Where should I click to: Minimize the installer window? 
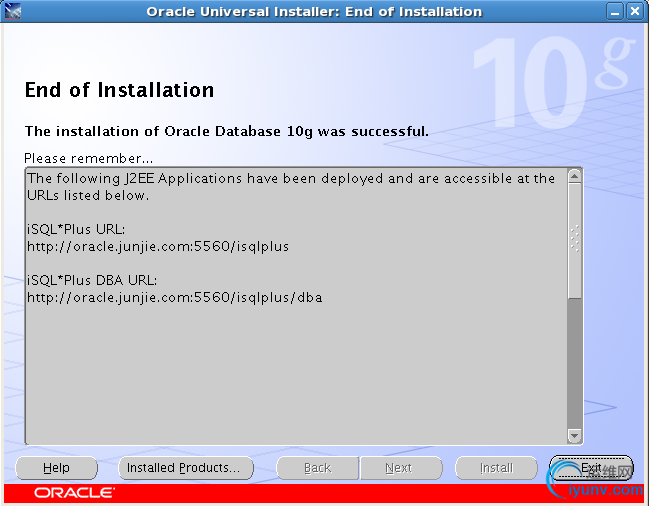(615, 11)
